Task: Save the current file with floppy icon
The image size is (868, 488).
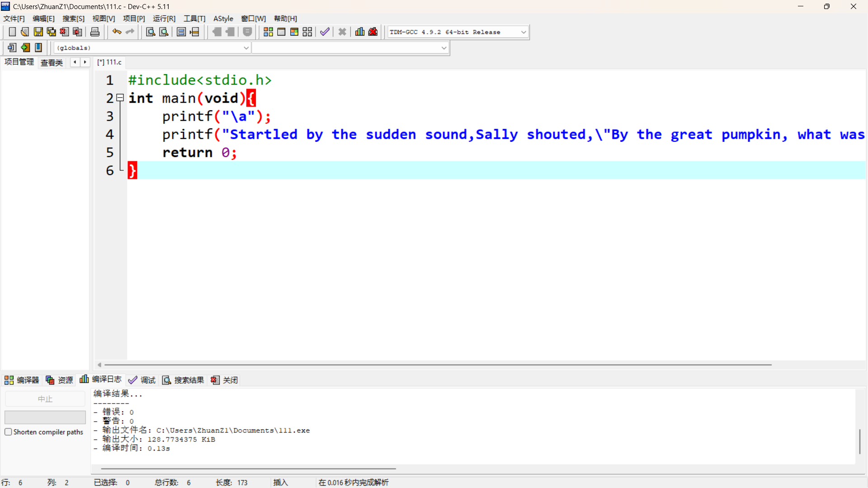Action: point(38,32)
